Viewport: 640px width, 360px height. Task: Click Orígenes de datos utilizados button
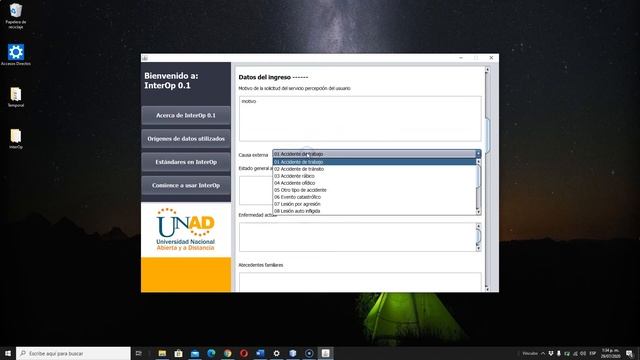[186, 139]
